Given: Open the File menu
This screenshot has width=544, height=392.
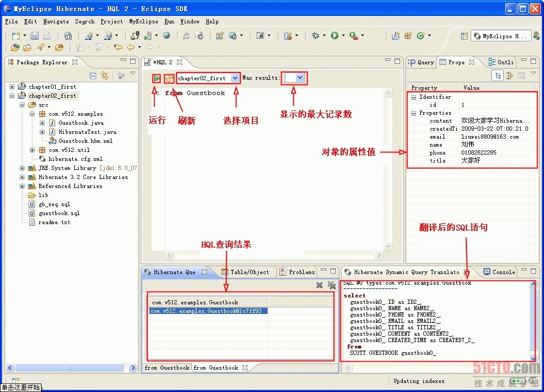Looking at the screenshot, I should pyautogui.click(x=12, y=21).
